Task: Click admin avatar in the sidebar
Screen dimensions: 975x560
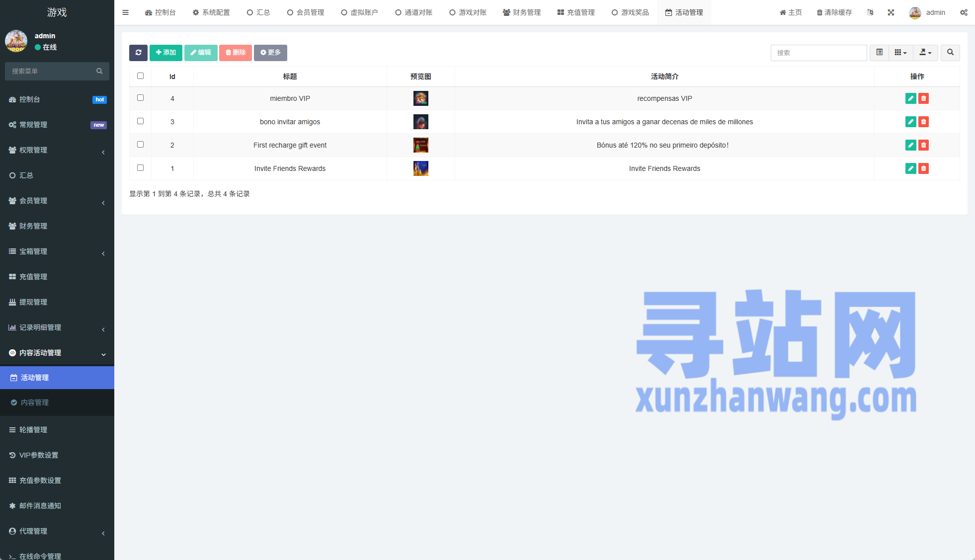Action: (x=16, y=41)
